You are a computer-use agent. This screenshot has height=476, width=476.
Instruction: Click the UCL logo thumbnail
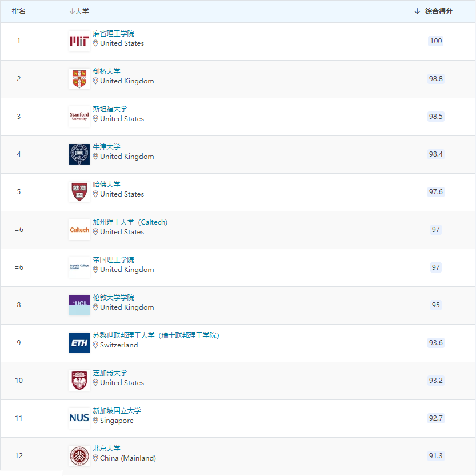point(79,305)
